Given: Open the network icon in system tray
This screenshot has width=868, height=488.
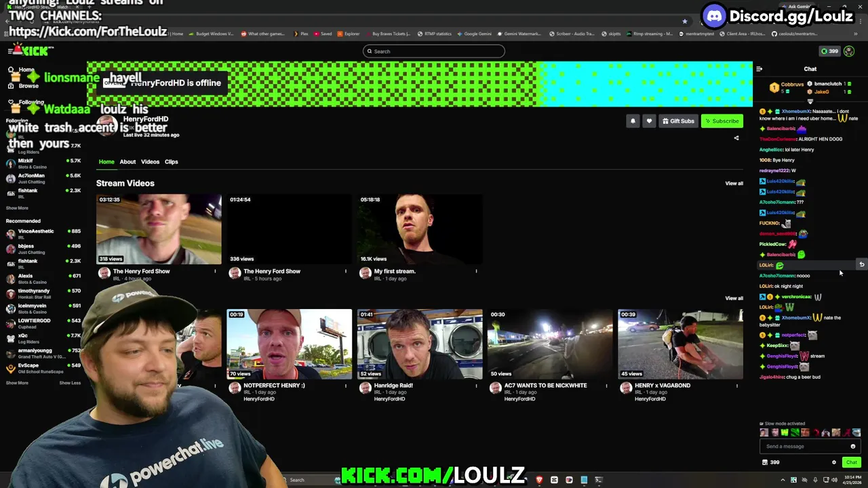Looking at the screenshot, I should tap(825, 480).
